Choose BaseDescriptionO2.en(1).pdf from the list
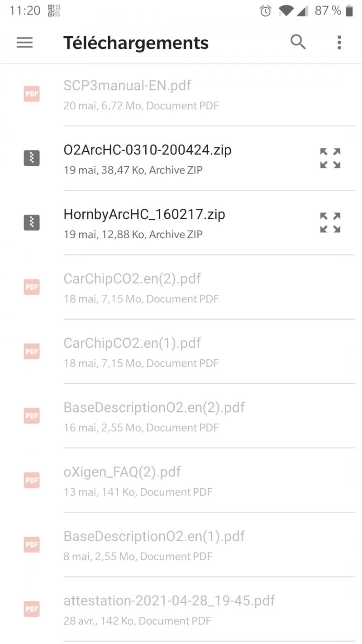Viewport: 362px width, 644px height. pos(154,536)
